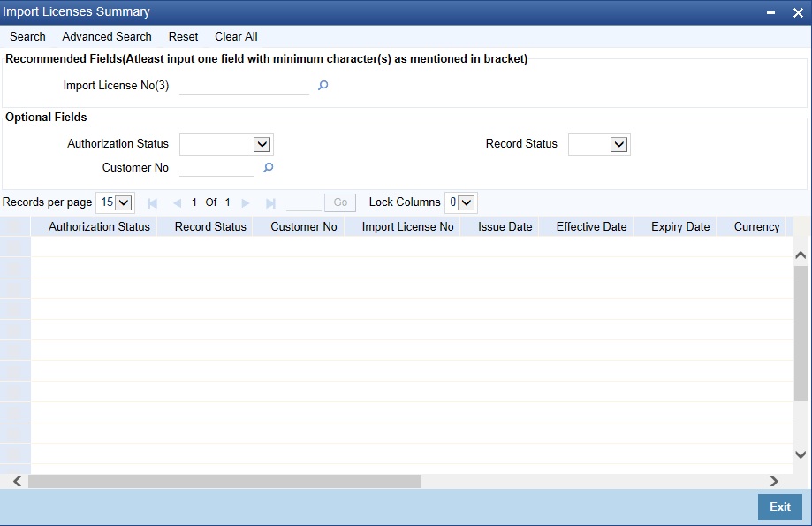
Task: Focus the Customer No input field
Action: [x=217, y=168]
